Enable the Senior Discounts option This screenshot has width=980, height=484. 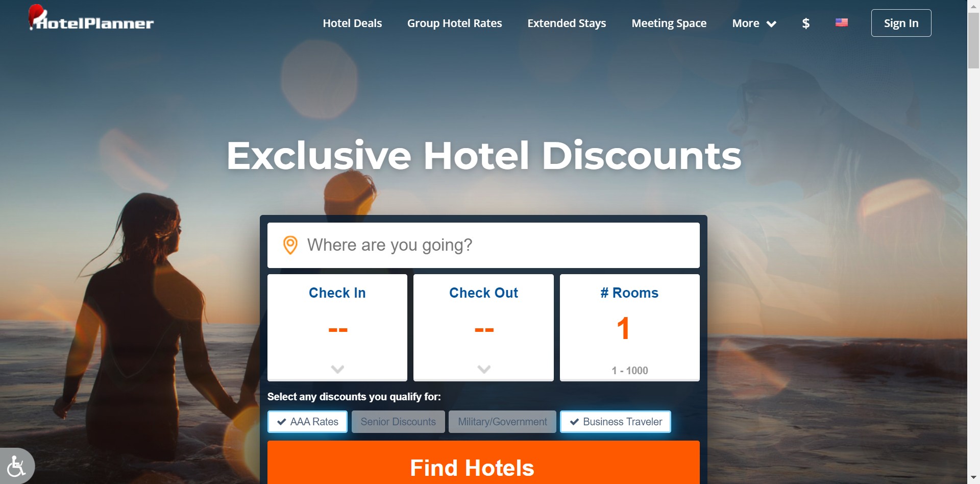(x=398, y=422)
